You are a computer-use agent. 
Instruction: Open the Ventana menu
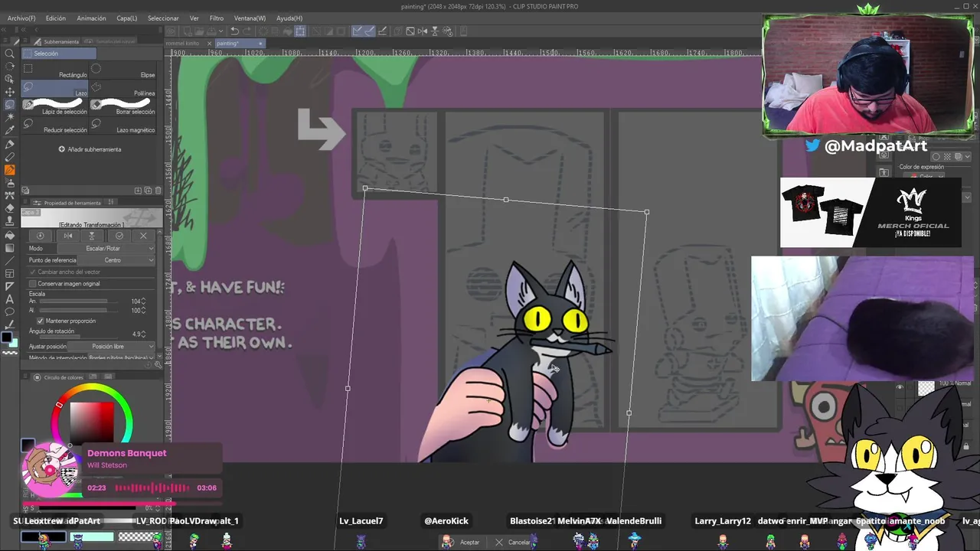[250, 18]
